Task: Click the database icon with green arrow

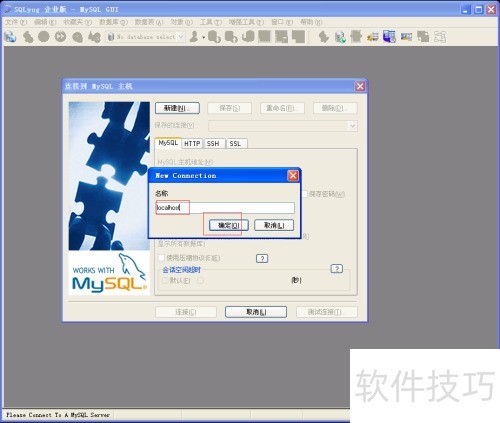Action: tap(340, 37)
